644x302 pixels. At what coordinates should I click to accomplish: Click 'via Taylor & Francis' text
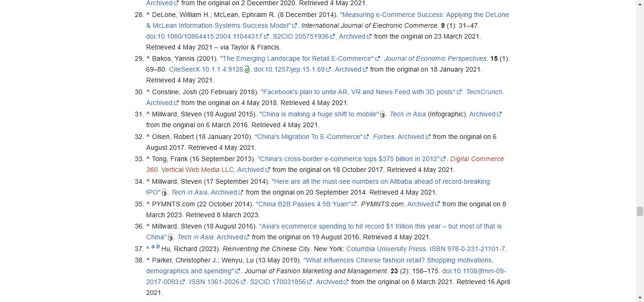(x=250, y=47)
